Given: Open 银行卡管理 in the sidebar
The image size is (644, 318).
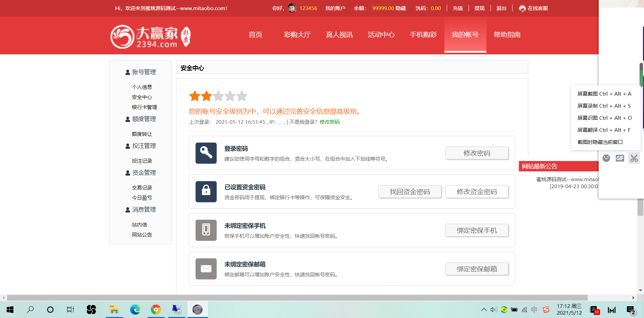Looking at the screenshot, I should 144,107.
